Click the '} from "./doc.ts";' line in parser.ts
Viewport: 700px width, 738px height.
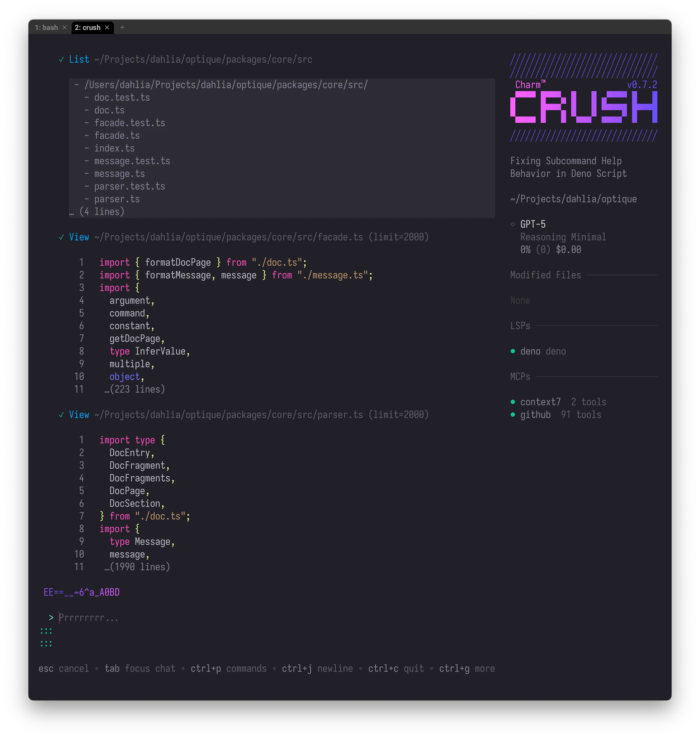click(145, 517)
